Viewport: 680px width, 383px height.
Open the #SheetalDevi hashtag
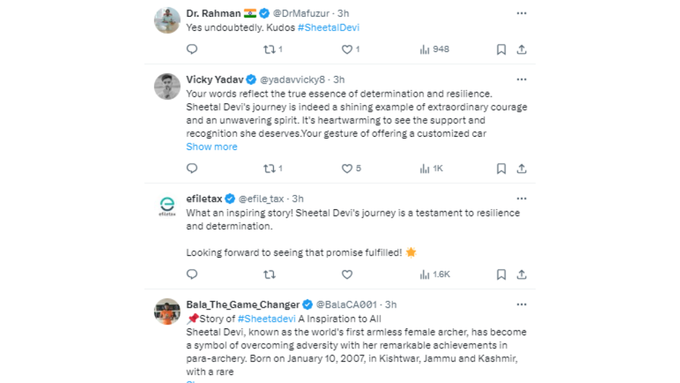328,27
